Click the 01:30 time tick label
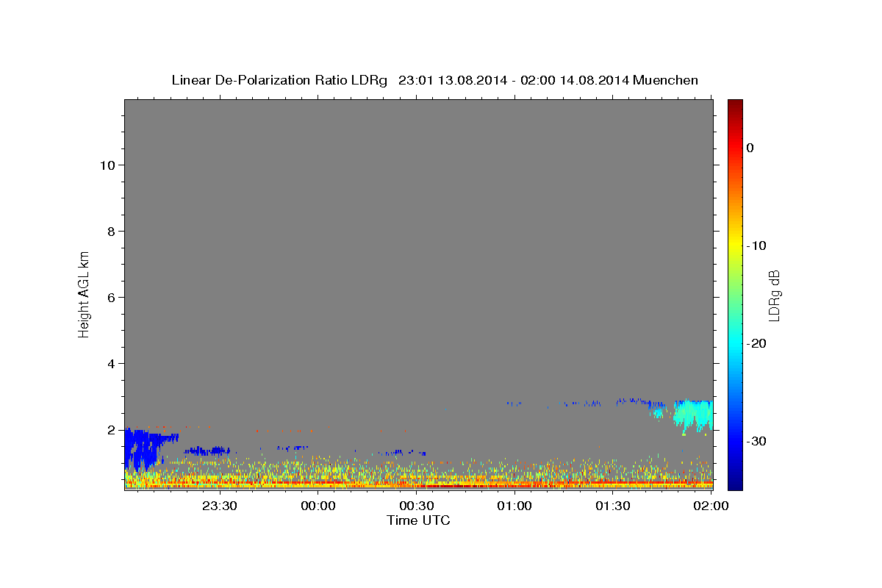The width and height of the screenshot is (882, 588). tap(613, 506)
